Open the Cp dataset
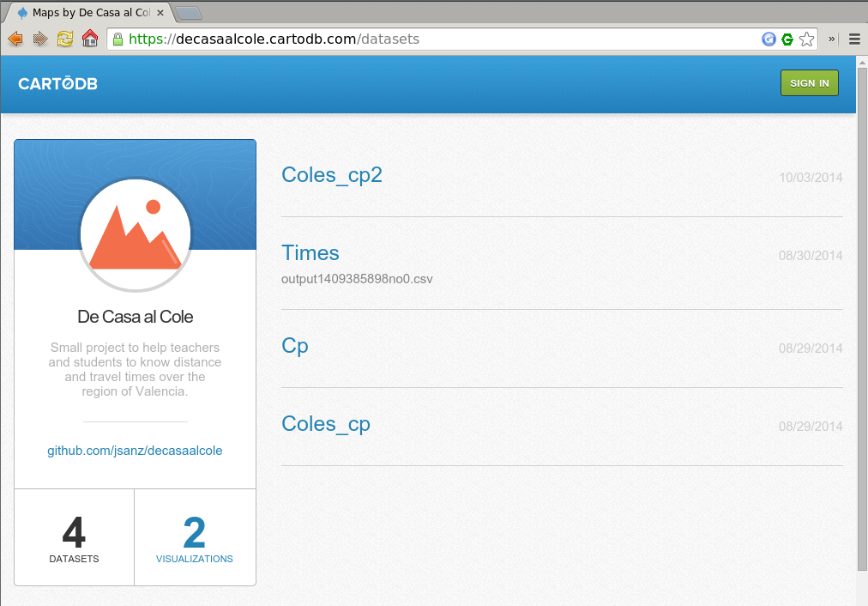 [x=294, y=346]
